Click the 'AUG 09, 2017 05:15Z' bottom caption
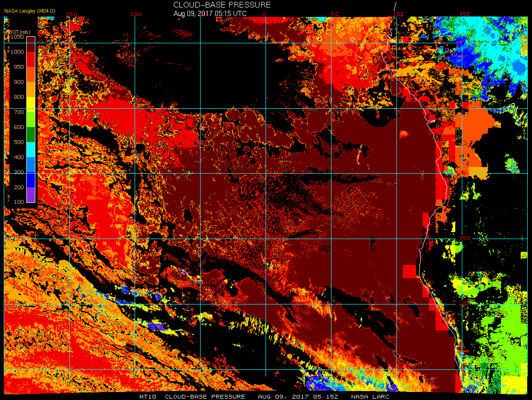532x400 pixels. pyautogui.click(x=298, y=397)
